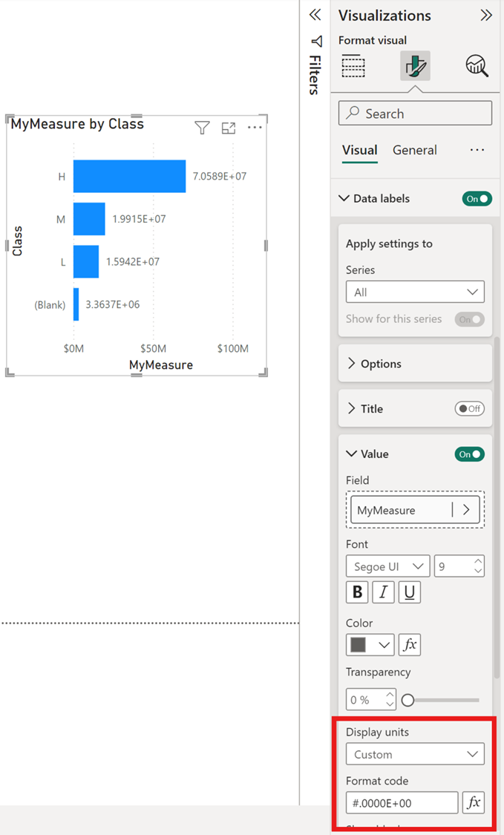This screenshot has width=504, height=835.
Task: Click the L bar in the chart
Action: click(86, 261)
